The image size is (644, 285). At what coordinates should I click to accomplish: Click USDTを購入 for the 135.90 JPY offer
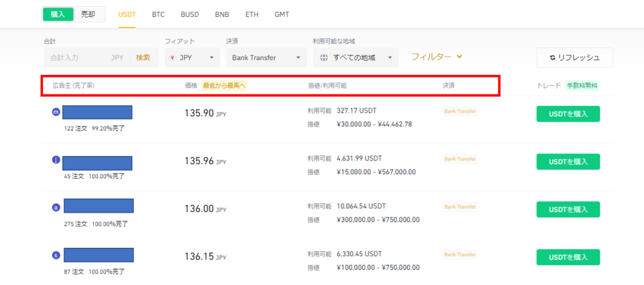pos(568,114)
